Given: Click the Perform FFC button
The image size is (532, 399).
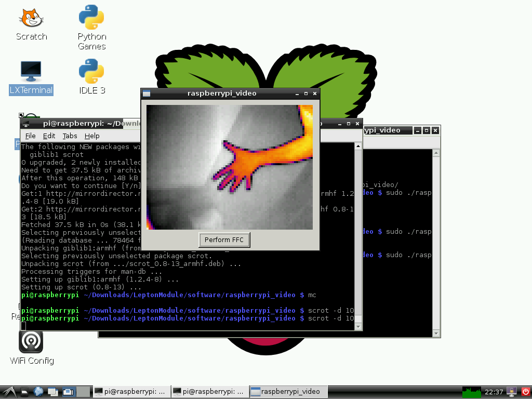Looking at the screenshot, I should (224, 240).
